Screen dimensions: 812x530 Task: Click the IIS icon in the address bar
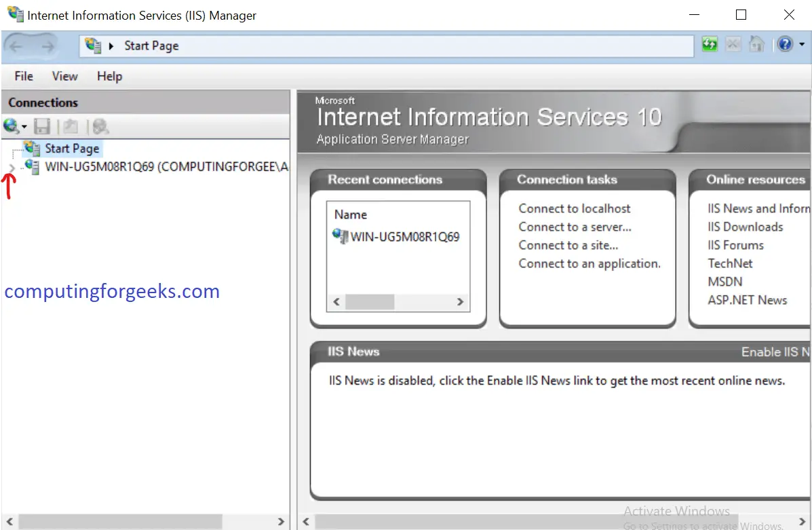click(93, 45)
